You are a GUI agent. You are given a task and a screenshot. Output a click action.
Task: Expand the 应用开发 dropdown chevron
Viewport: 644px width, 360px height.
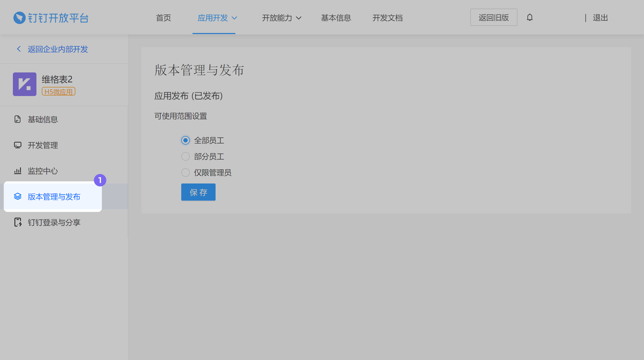[x=234, y=18]
